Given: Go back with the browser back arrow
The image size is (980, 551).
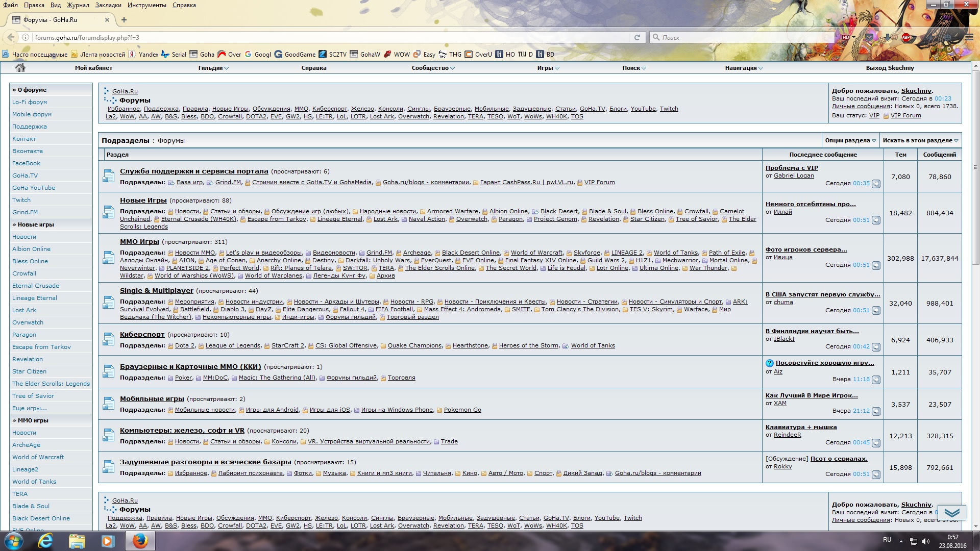Looking at the screenshot, I should click(x=11, y=37).
